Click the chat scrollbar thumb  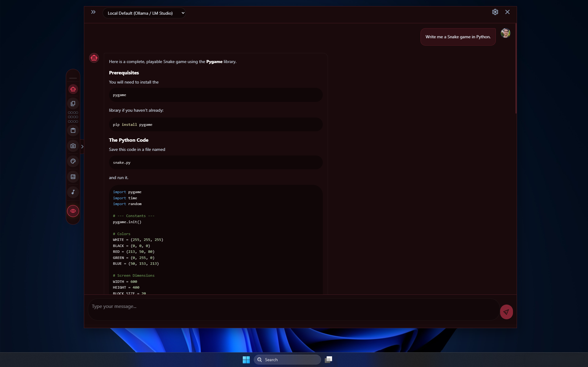516,68
